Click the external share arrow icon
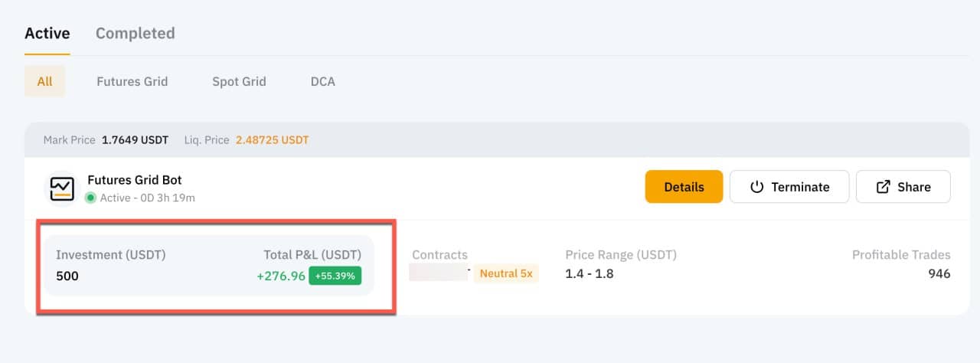 click(x=883, y=187)
